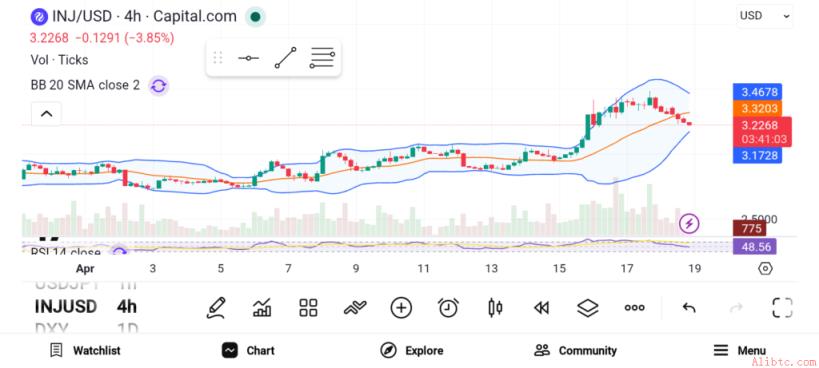The height and width of the screenshot is (368, 819).
Task: Add symbol with plus circle icon
Action: pyautogui.click(x=401, y=307)
